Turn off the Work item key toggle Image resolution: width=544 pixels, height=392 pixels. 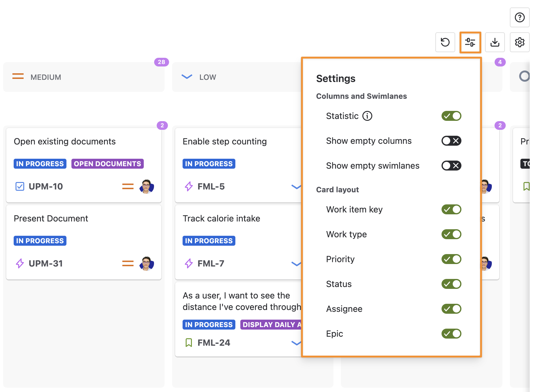pyautogui.click(x=451, y=209)
